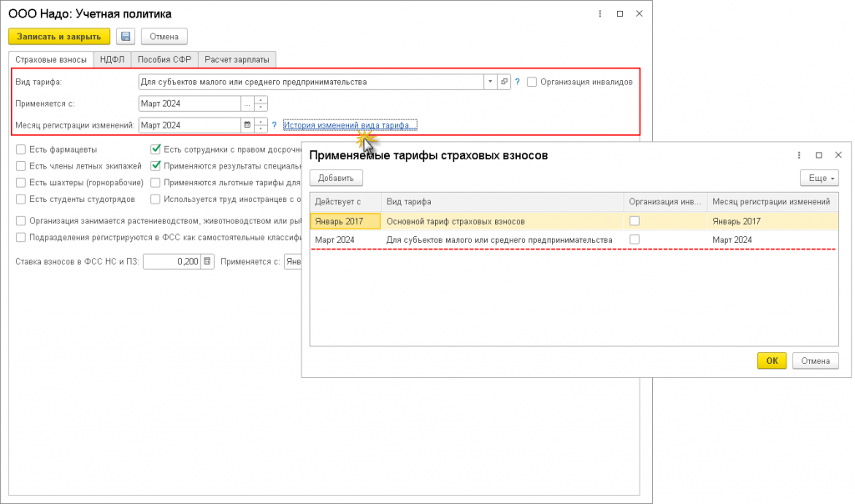Toggle the Организация инвалидов checkbox

click(x=532, y=82)
